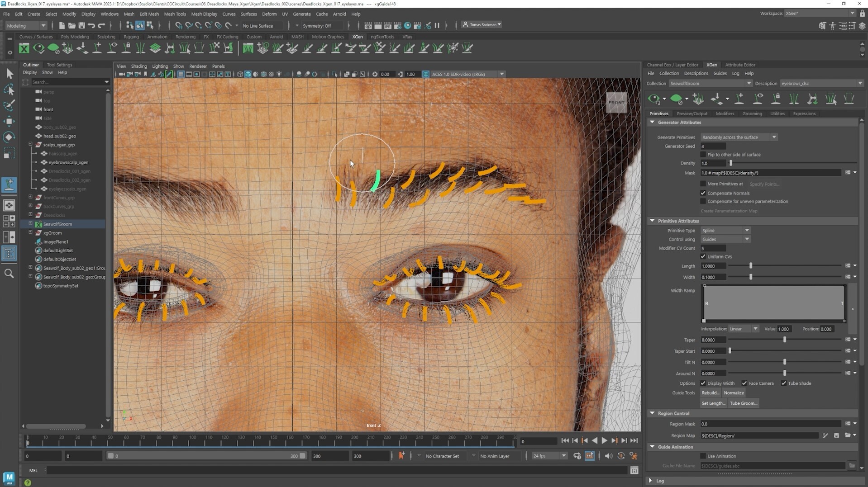Open the Generate Primitives dropdown
This screenshot has height=487, width=868.
(x=774, y=137)
